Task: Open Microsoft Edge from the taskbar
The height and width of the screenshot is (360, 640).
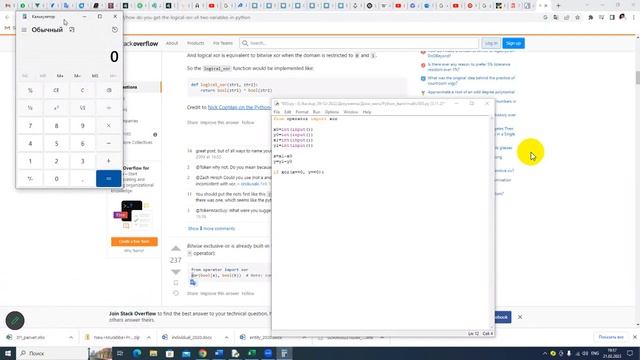Action: pos(137,353)
